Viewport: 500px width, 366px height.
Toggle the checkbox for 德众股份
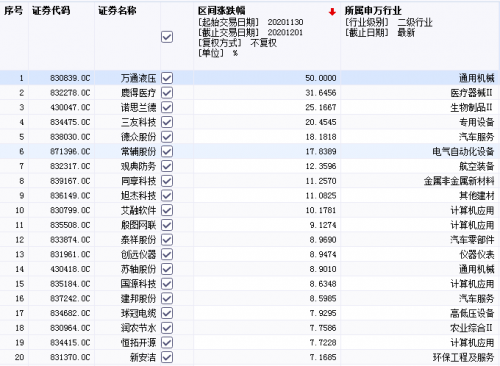[167, 137]
